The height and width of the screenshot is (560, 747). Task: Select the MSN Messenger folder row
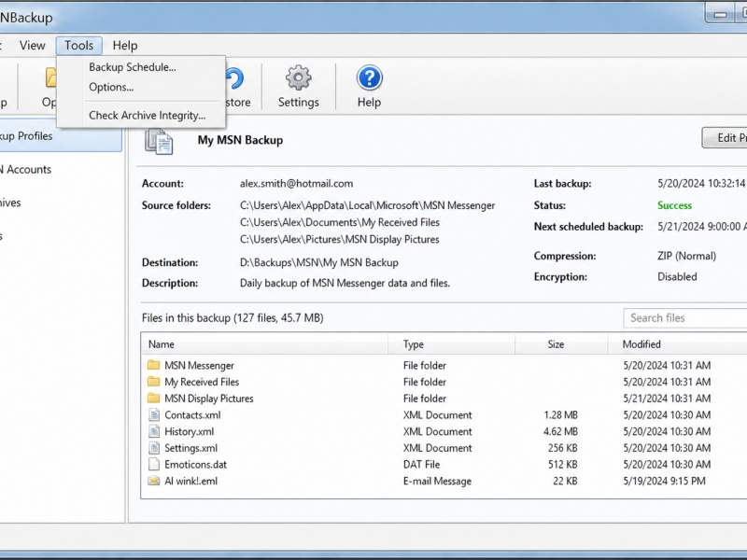(x=444, y=365)
